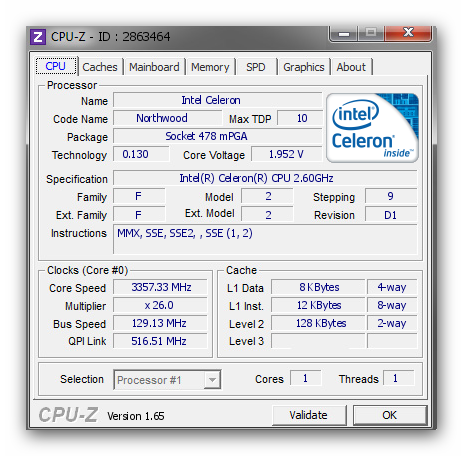This screenshot has width=463, height=456.
Task: Click the Threads value 1
Action: tap(399, 378)
